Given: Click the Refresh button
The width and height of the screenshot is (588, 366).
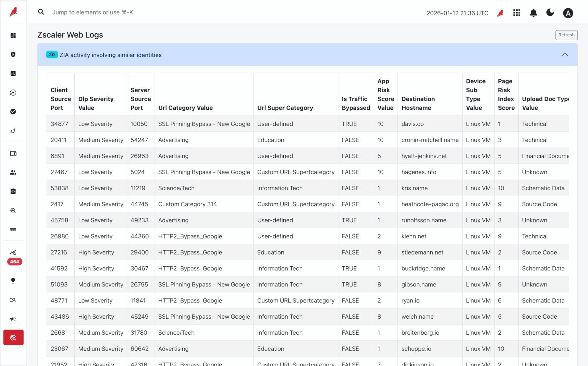Looking at the screenshot, I should coord(566,35).
